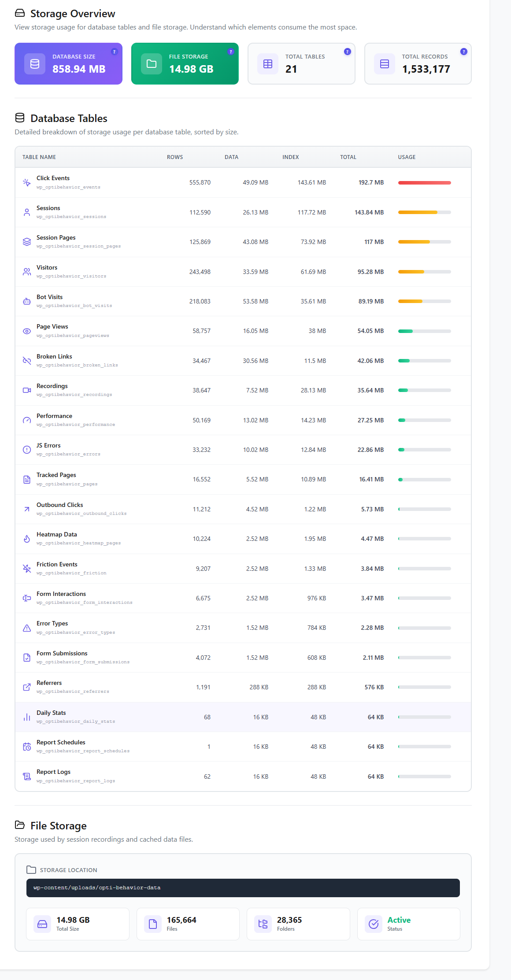Click the Total Records help icon

pyautogui.click(x=463, y=52)
